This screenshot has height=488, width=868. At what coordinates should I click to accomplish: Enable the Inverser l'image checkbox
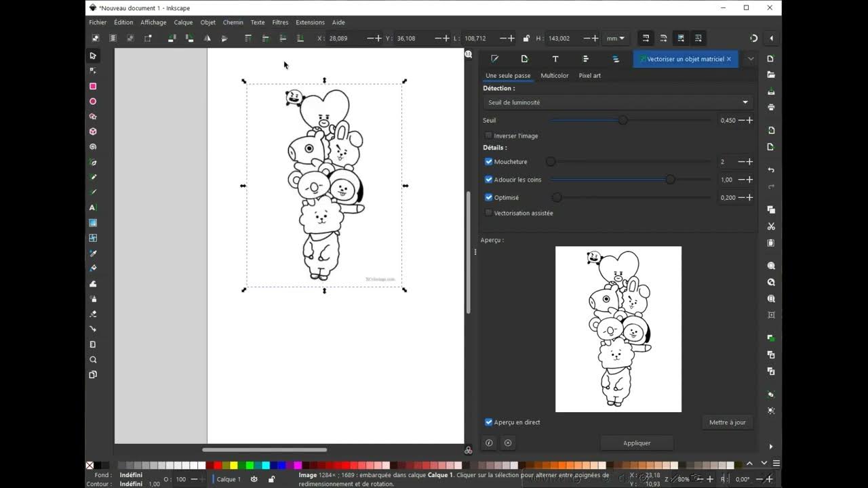(x=488, y=136)
